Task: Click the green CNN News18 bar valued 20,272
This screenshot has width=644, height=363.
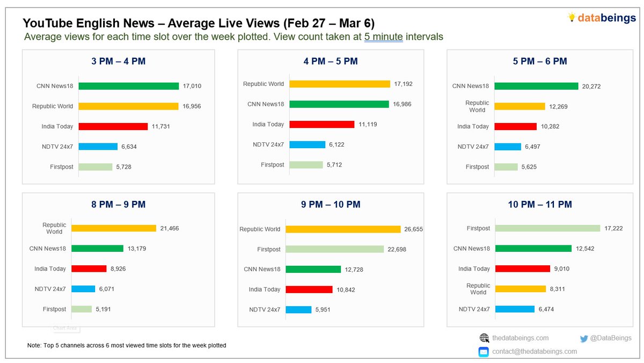Action: click(x=537, y=86)
